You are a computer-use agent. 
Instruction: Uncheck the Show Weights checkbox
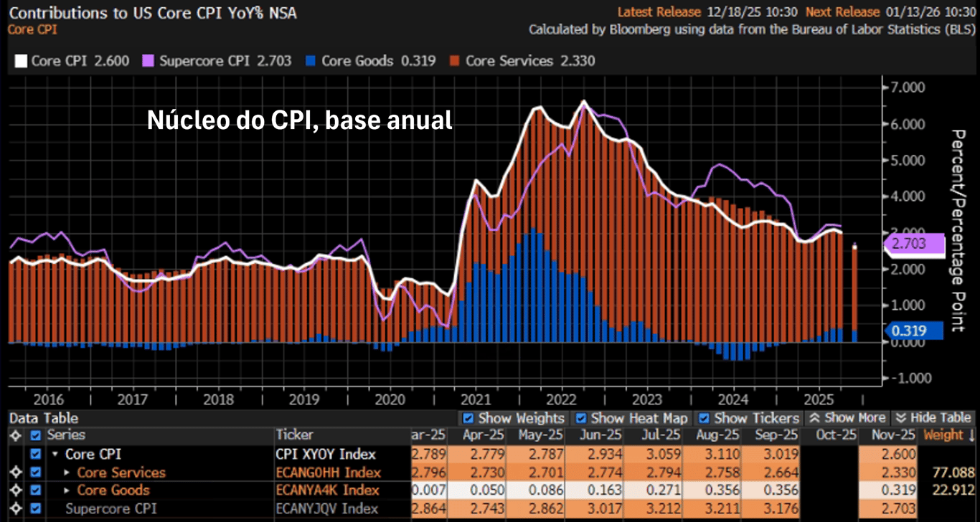[468, 418]
